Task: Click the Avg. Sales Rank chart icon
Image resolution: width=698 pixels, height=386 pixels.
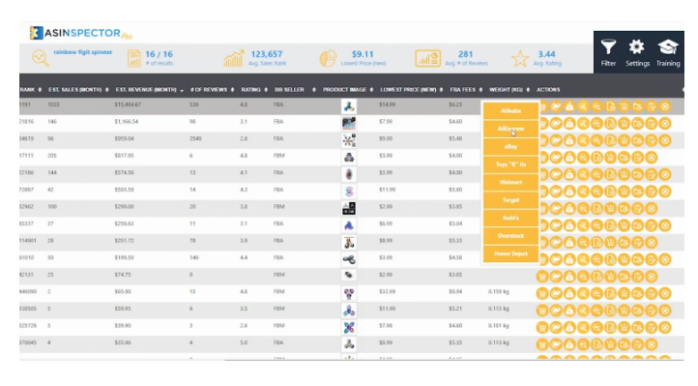Action: point(234,58)
